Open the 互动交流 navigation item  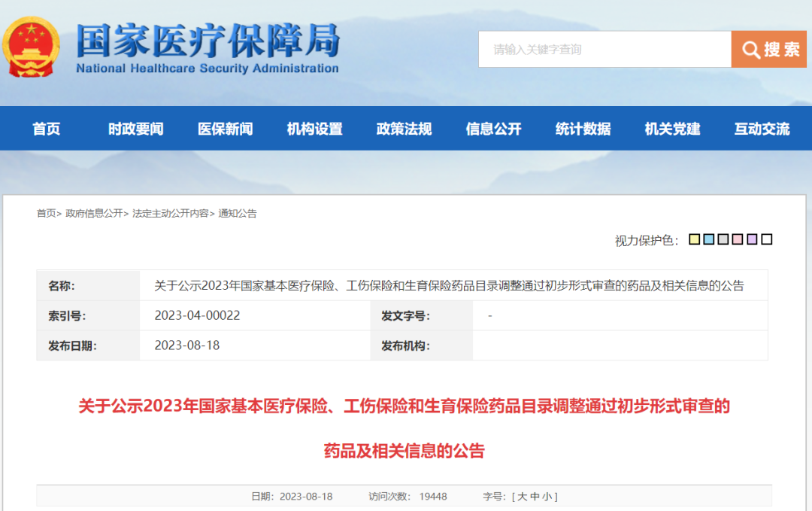pos(762,129)
